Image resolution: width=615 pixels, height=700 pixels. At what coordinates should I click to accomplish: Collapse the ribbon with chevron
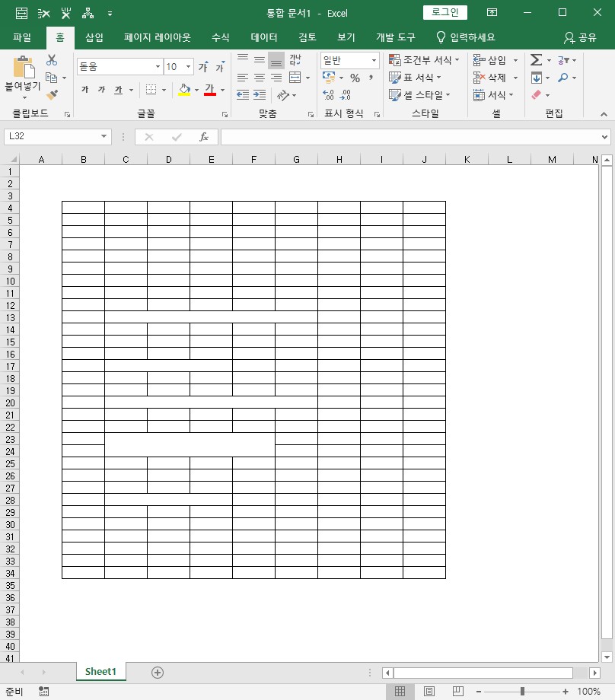pyautogui.click(x=604, y=114)
